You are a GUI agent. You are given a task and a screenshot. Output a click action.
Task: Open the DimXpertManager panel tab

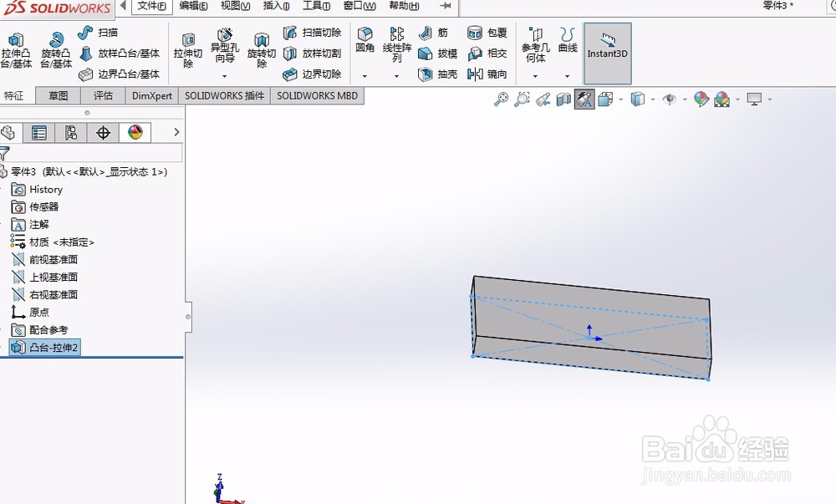point(103,133)
